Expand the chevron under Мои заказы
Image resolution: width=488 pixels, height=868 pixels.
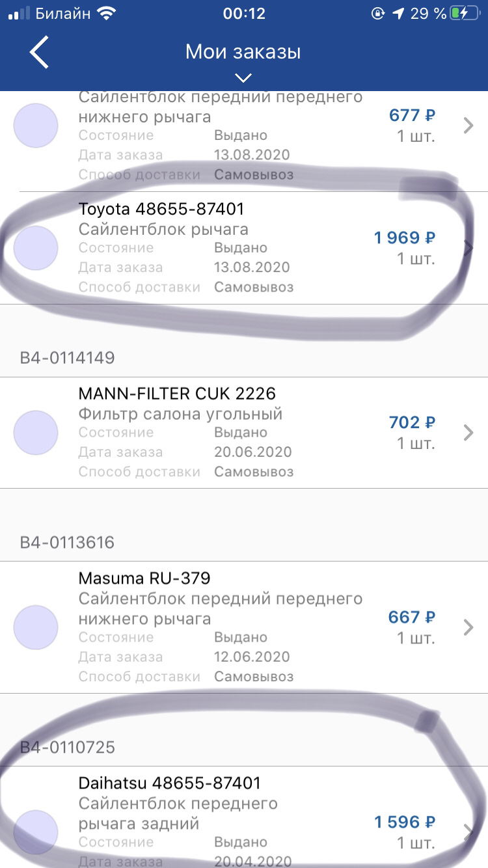243,78
